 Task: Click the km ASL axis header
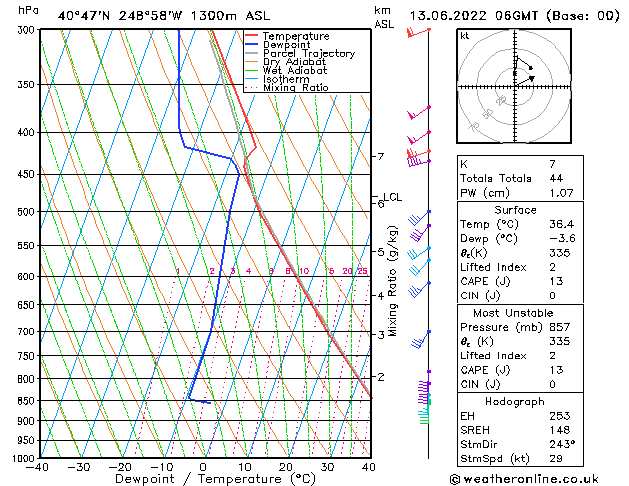click(384, 17)
